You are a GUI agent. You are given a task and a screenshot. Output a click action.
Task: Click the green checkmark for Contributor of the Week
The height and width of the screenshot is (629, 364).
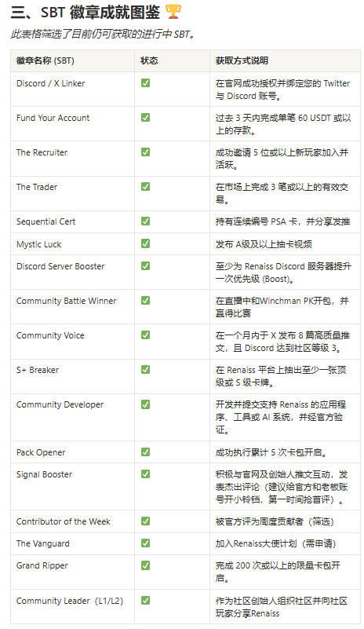click(145, 521)
